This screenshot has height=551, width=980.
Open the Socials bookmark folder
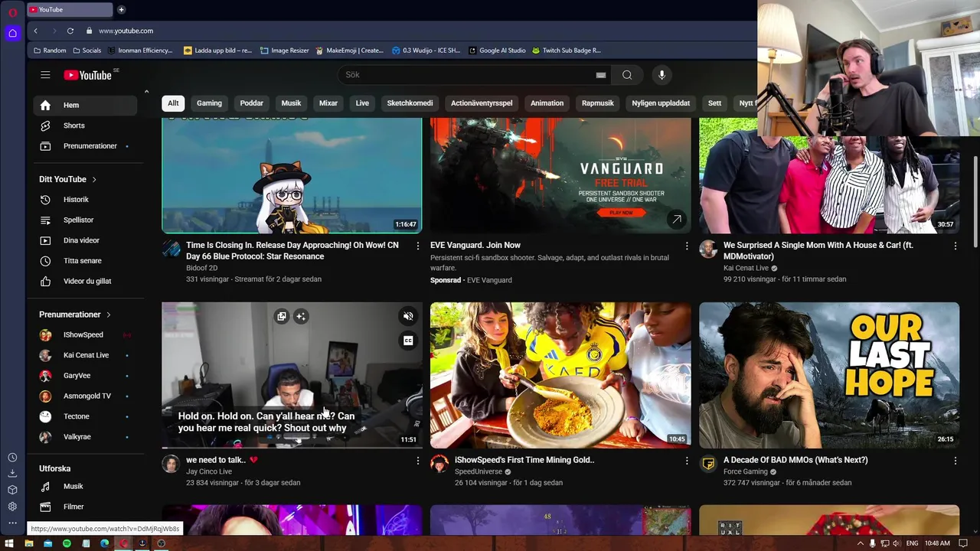[87, 51]
